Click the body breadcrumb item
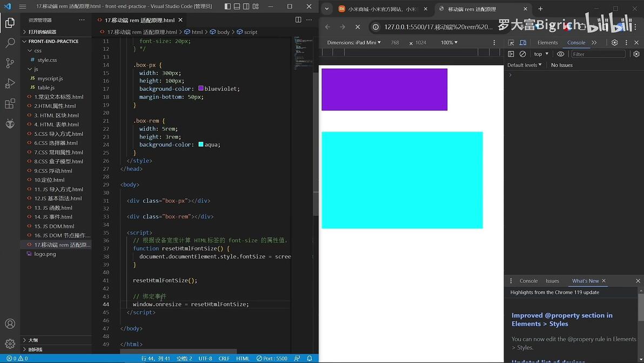 pyautogui.click(x=220, y=32)
